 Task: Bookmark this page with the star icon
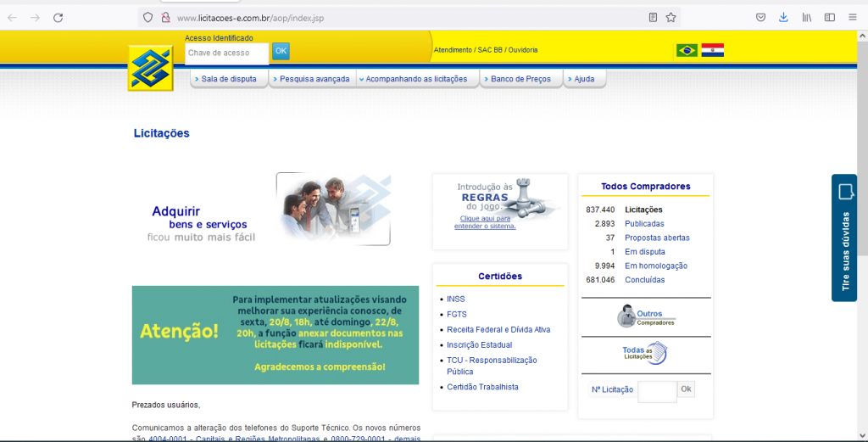[670, 17]
